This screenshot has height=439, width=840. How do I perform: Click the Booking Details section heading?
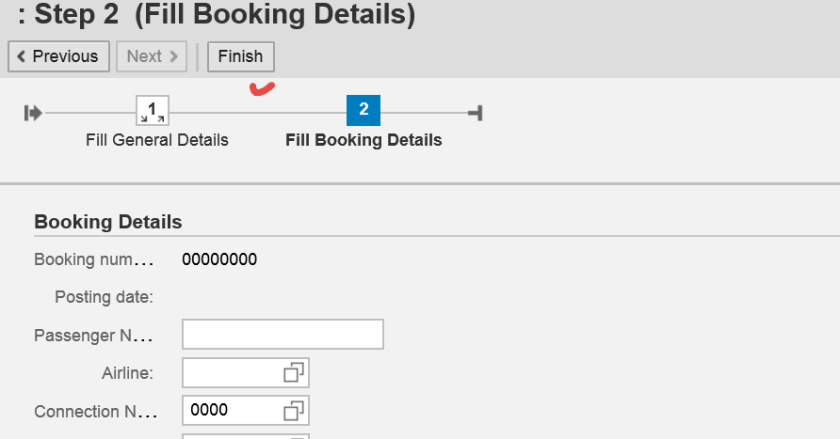(108, 222)
